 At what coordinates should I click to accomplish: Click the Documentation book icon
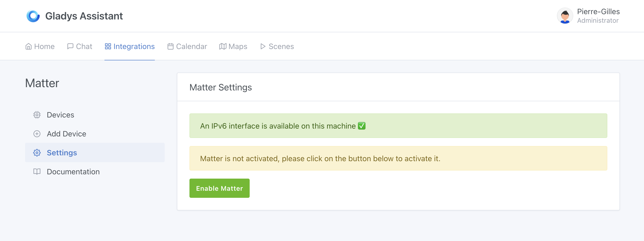(37, 172)
